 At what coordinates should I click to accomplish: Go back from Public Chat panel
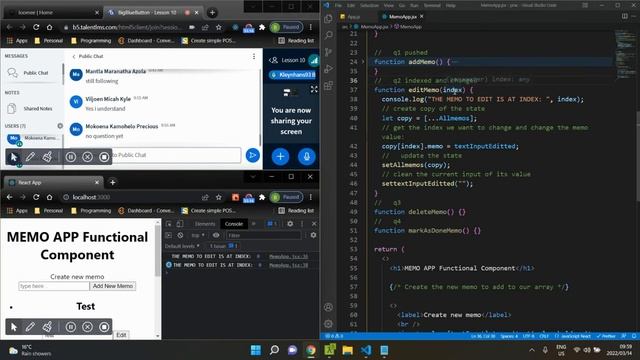click(74, 56)
